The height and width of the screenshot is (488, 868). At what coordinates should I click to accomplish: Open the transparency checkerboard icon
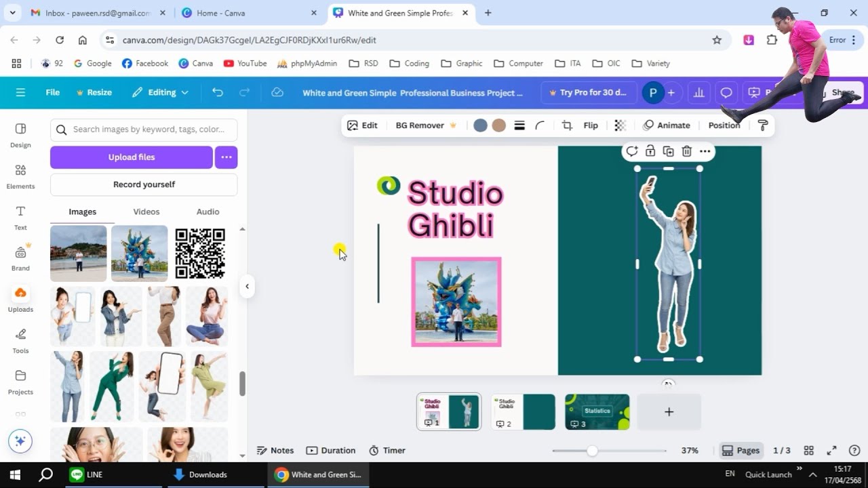click(x=620, y=125)
